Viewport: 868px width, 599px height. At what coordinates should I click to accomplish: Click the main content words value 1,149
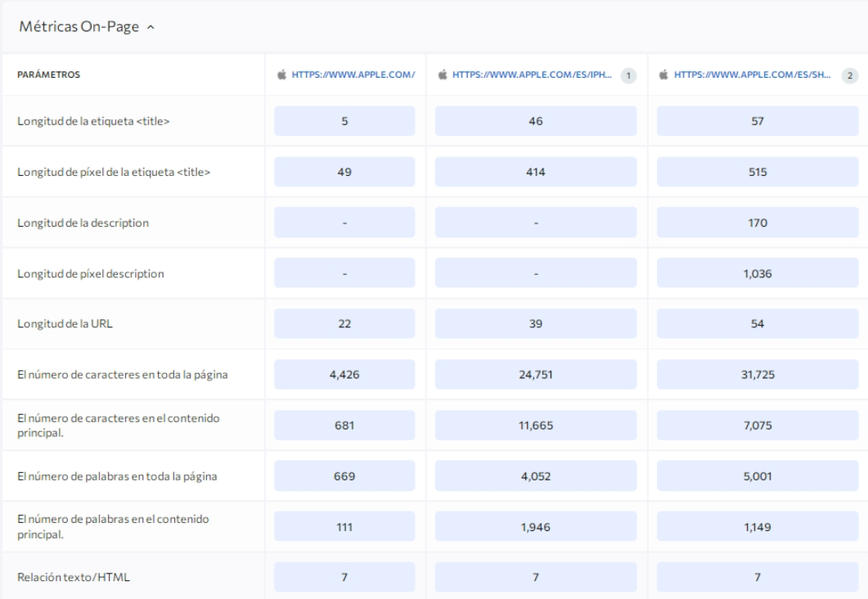[758, 527]
